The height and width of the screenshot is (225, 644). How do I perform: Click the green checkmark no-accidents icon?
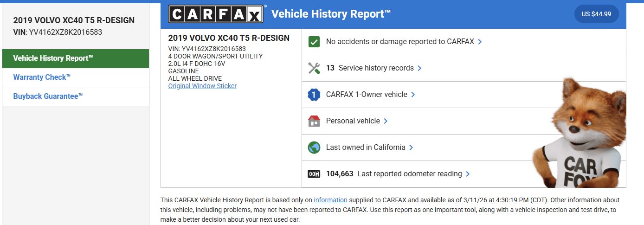314,42
